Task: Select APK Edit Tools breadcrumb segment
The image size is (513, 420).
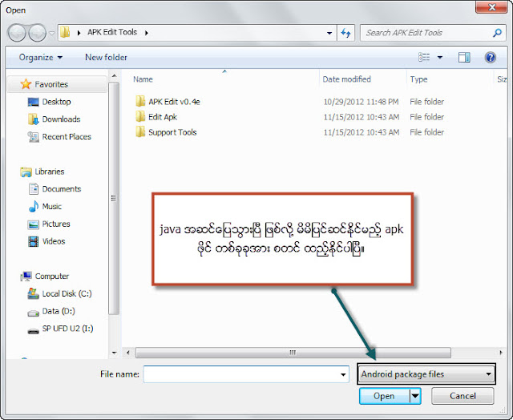Action: coord(112,32)
